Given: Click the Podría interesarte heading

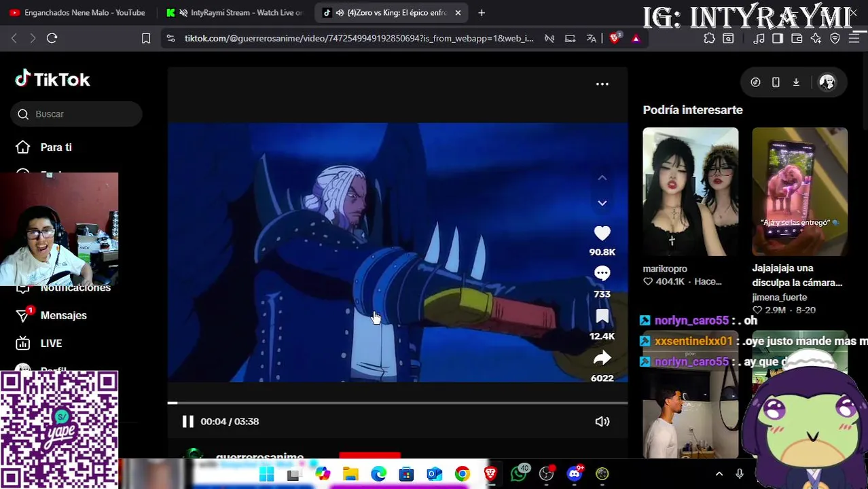Looking at the screenshot, I should click(x=693, y=110).
